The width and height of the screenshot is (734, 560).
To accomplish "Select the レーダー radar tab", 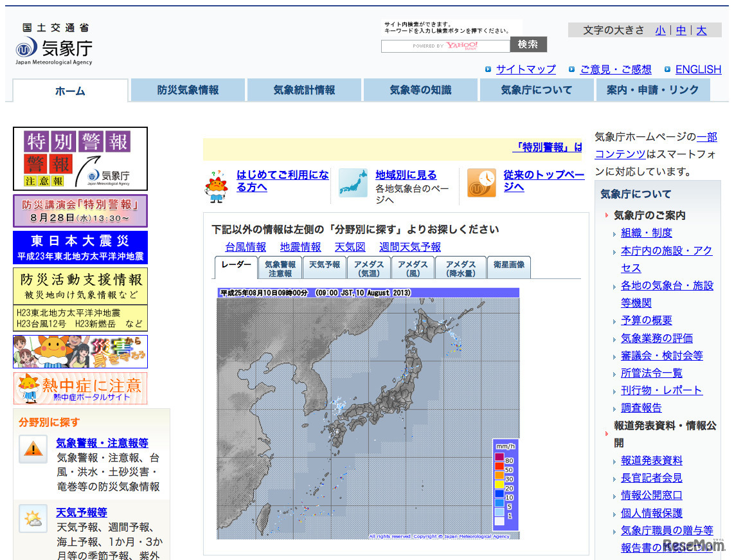I will pyautogui.click(x=235, y=266).
